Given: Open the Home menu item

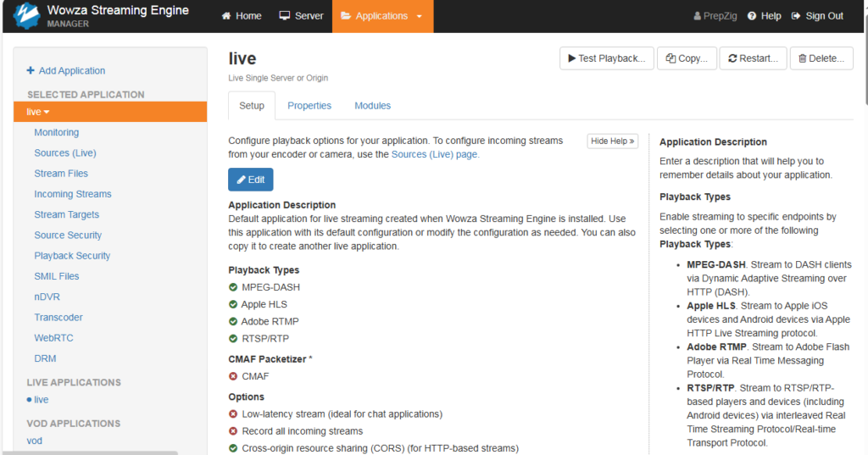Looking at the screenshot, I should 242,16.
